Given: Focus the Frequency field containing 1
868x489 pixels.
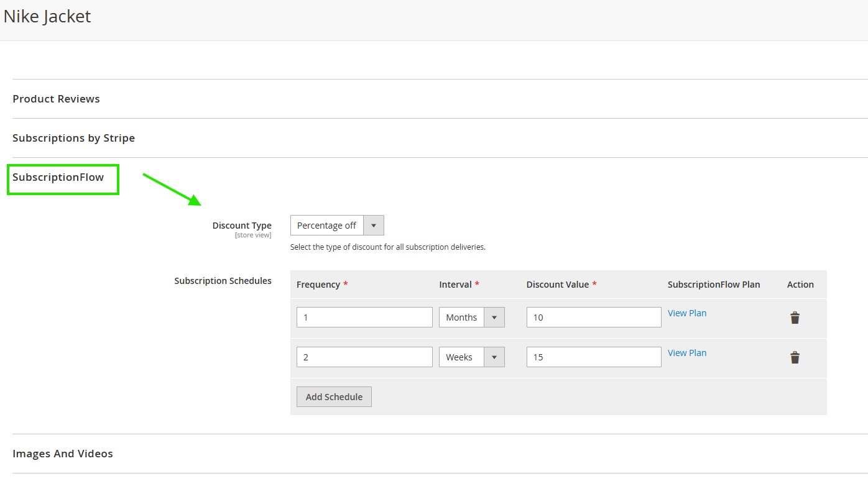Looking at the screenshot, I should [x=364, y=318].
